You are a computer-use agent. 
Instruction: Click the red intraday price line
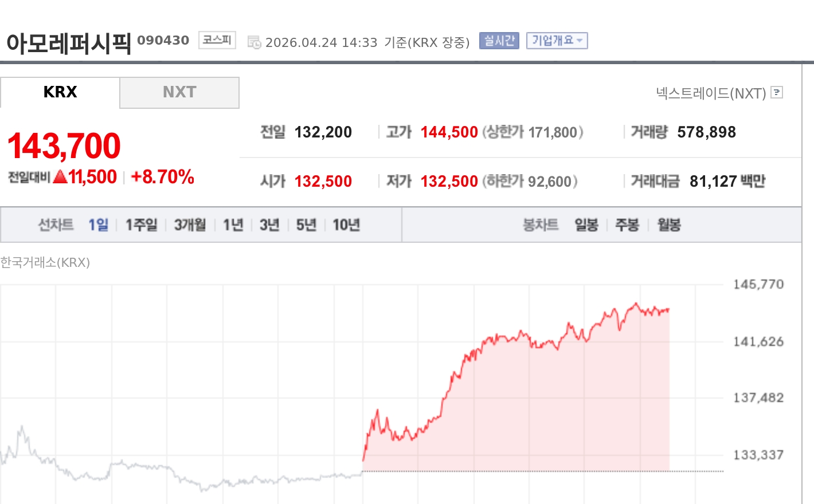[516, 338]
